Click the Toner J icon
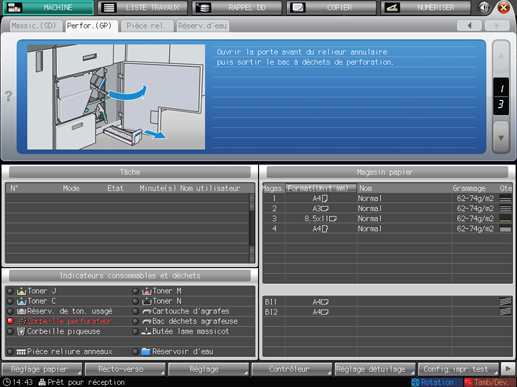 tap(21, 291)
